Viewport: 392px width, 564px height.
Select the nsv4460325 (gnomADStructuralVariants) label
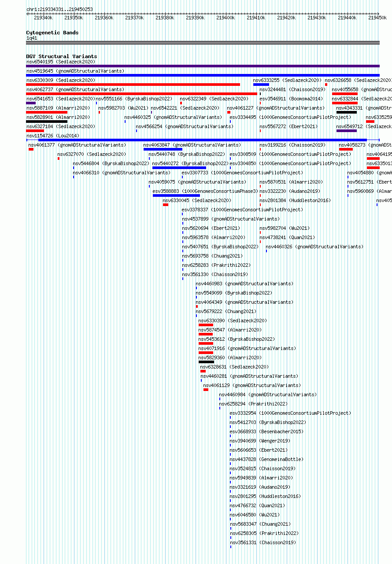coord(173,117)
